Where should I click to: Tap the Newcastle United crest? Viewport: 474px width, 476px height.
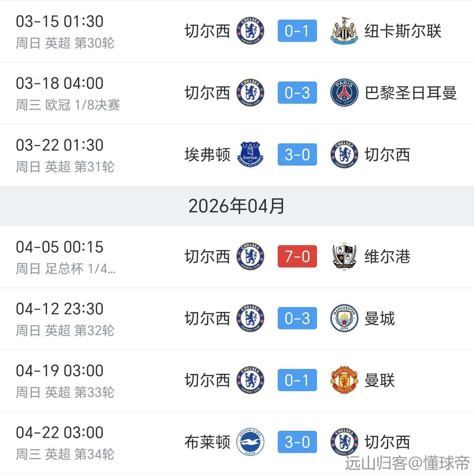(344, 31)
